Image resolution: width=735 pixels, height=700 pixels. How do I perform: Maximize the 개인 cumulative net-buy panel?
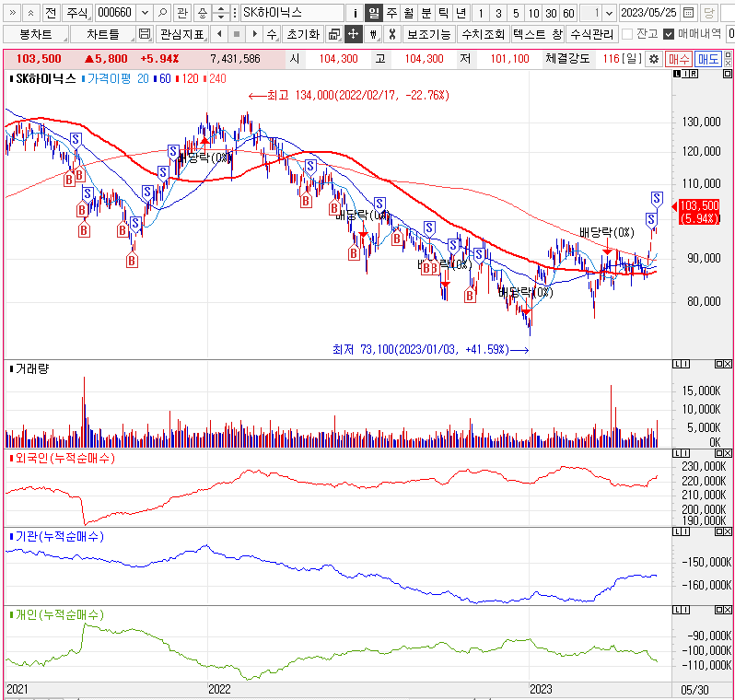coord(719,610)
